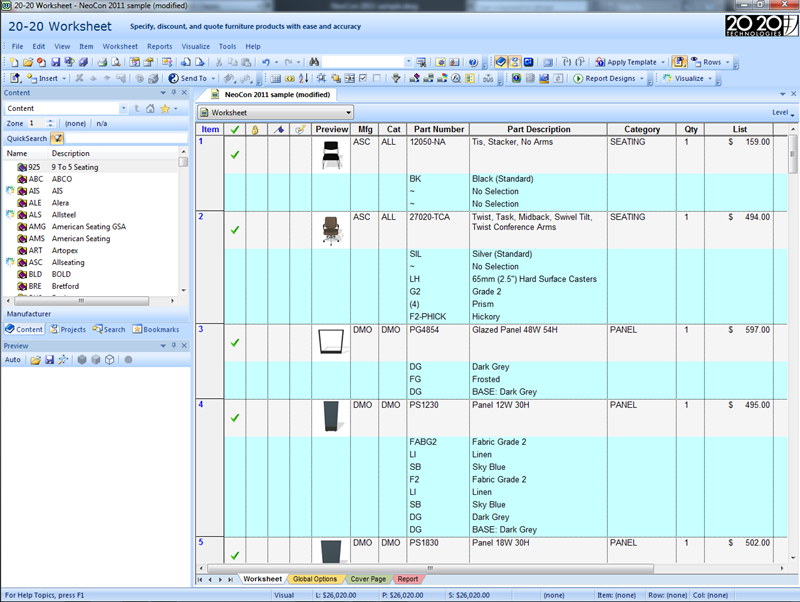Click the Undo arrow icon
The image size is (800, 602).
(264, 62)
